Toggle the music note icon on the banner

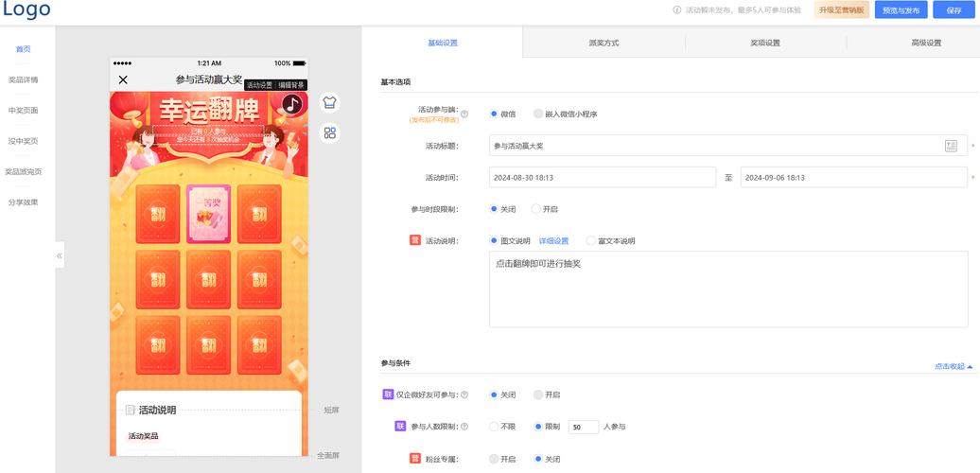[292, 104]
